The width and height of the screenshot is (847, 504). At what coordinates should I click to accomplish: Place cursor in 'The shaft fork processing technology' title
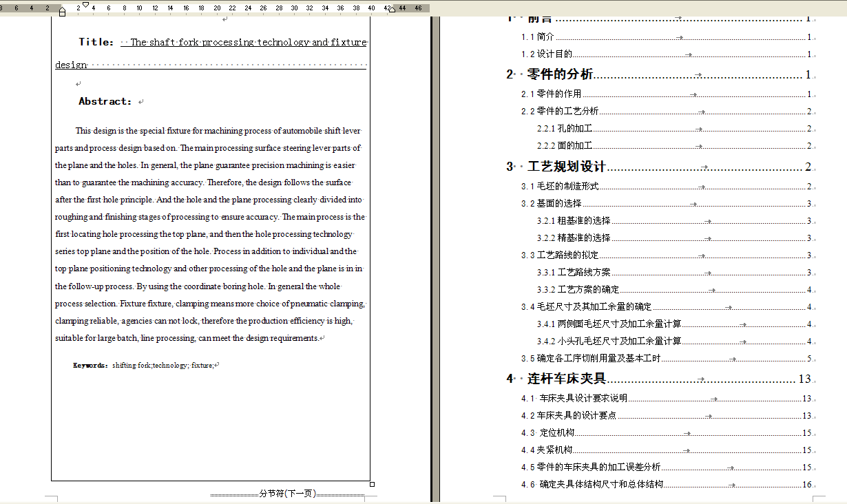249,42
